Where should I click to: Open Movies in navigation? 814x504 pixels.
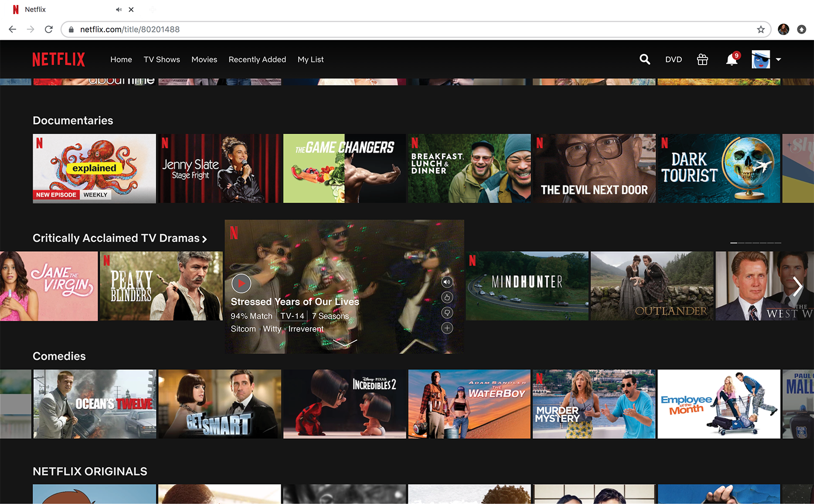pyautogui.click(x=205, y=60)
